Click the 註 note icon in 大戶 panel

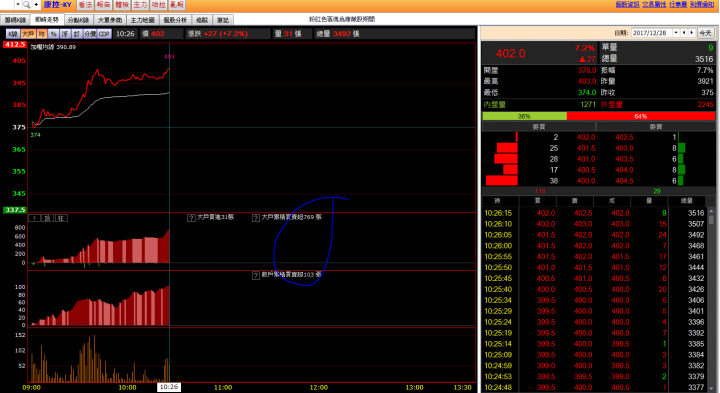(x=61, y=218)
